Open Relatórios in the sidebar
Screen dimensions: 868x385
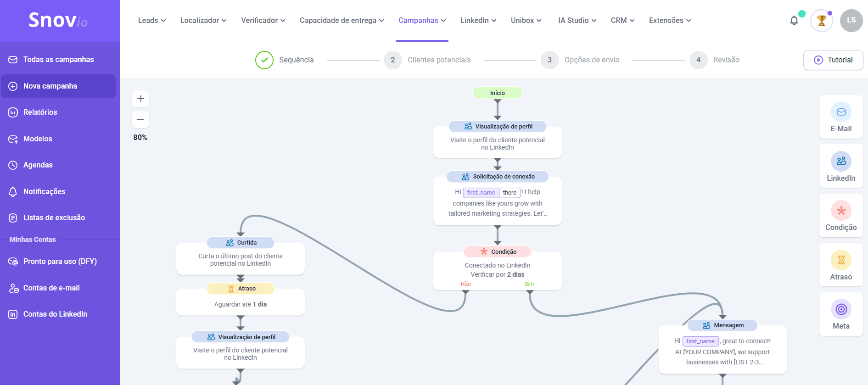click(40, 112)
